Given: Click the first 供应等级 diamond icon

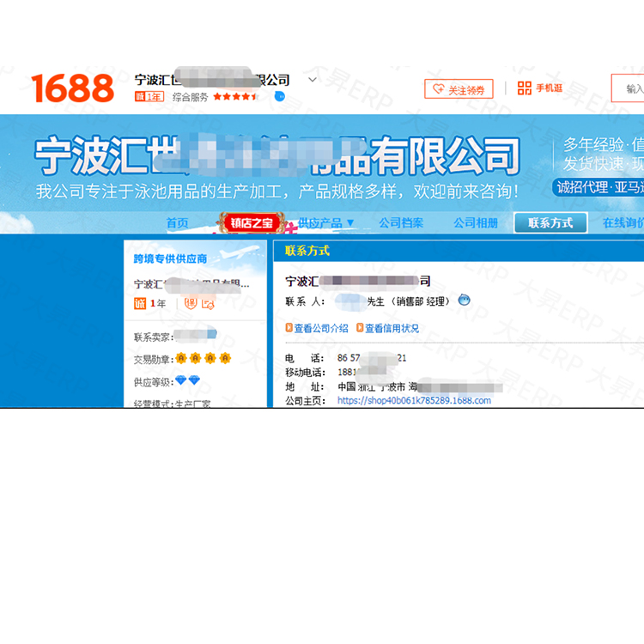Looking at the screenshot, I should tap(180, 380).
